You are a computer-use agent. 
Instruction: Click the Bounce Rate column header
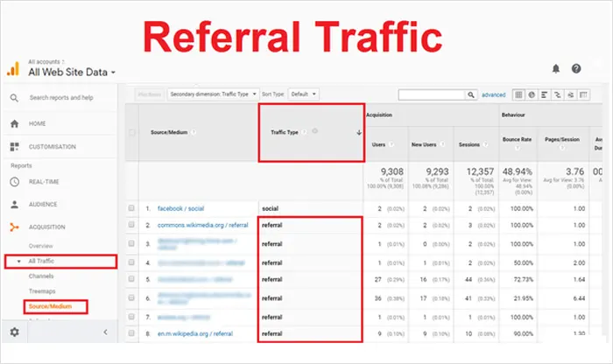[517, 139]
